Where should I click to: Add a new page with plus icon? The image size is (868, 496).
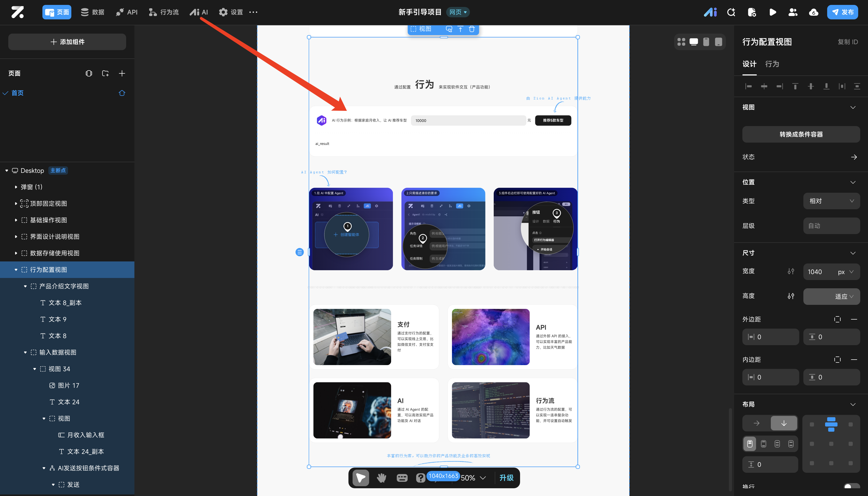click(122, 73)
